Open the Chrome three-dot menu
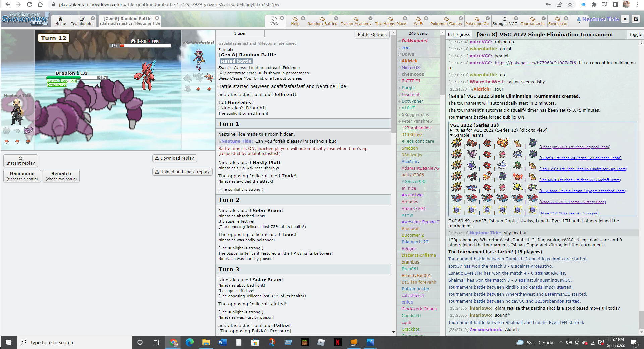644x349 pixels. (x=637, y=4)
